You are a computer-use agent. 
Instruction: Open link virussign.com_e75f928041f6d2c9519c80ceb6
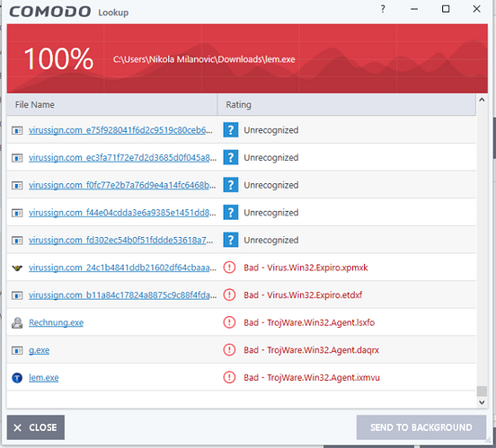tap(120, 130)
